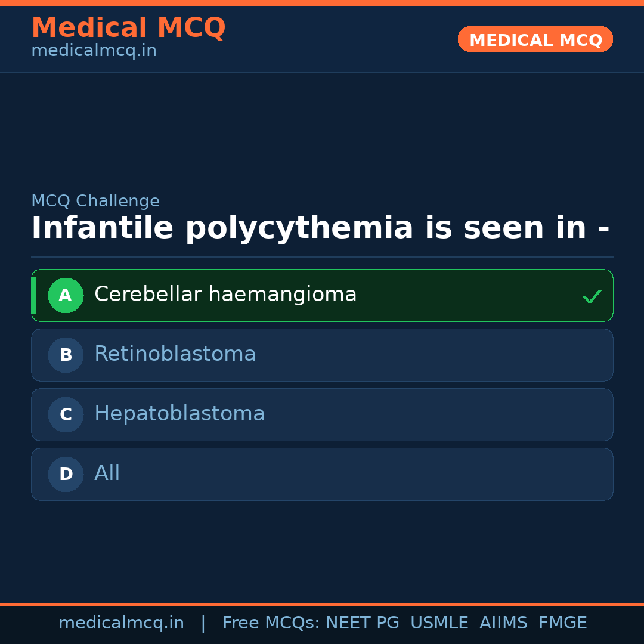Click the B letter circle badge

(x=66, y=355)
